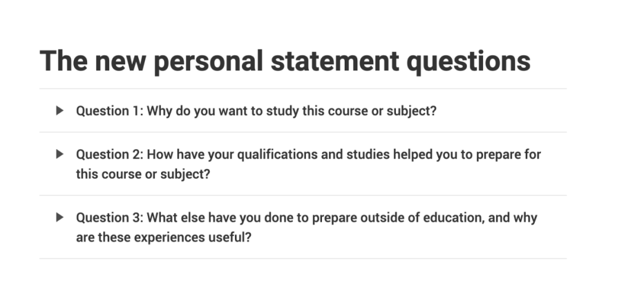Click "this course or subject?" under Question 2
644x298 pixels.
pos(143,174)
